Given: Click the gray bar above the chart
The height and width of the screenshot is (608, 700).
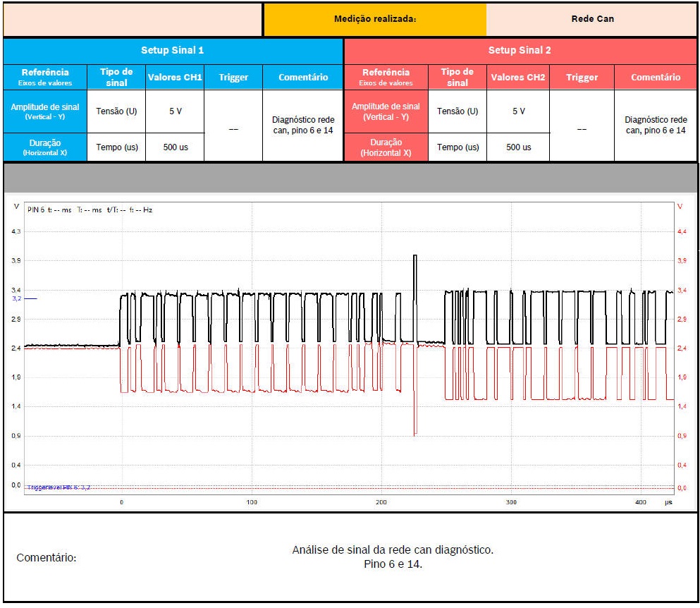Looking at the screenshot, I should coord(350,178).
